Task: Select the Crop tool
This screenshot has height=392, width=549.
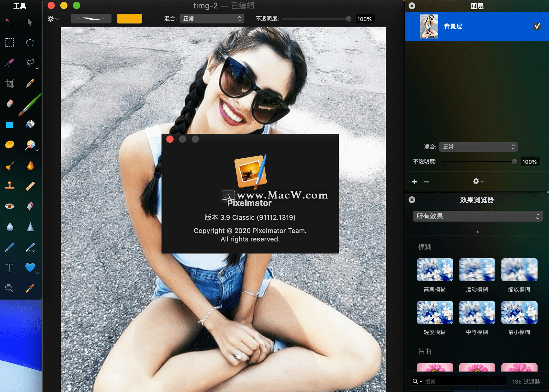Action: (9, 83)
